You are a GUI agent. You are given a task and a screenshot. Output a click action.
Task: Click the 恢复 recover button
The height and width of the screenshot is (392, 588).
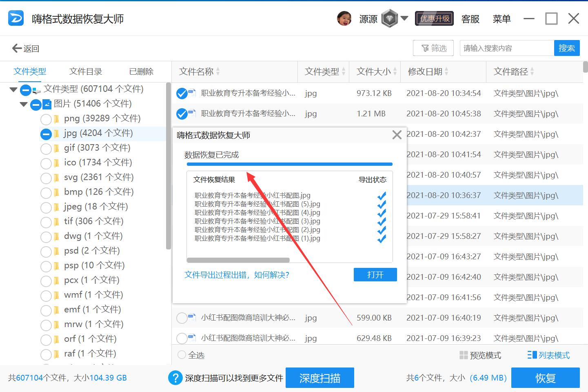point(546,378)
